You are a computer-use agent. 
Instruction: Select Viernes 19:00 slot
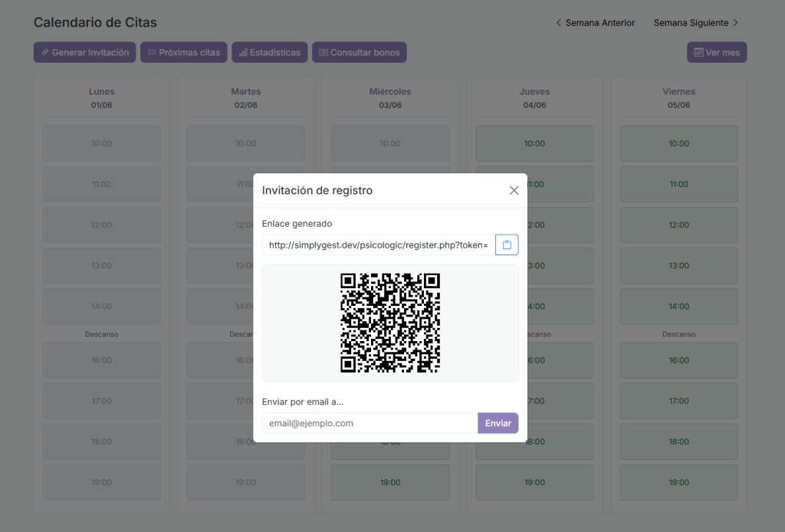pos(679,482)
